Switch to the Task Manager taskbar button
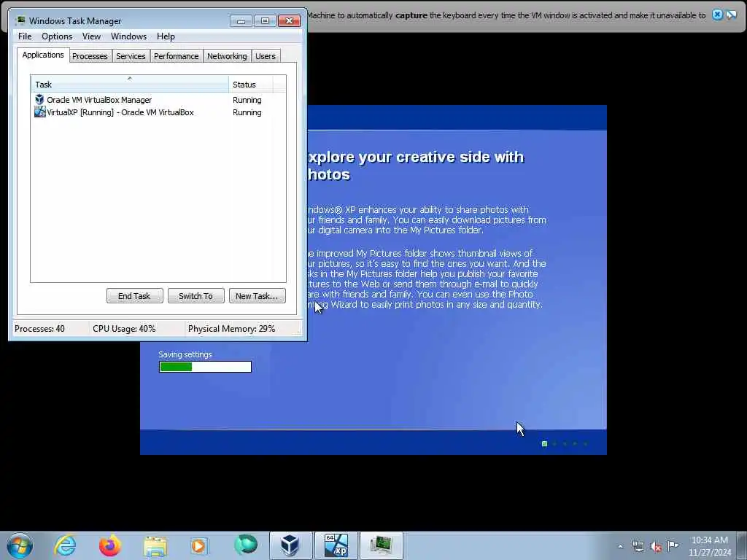This screenshot has width=747, height=560. click(x=381, y=545)
